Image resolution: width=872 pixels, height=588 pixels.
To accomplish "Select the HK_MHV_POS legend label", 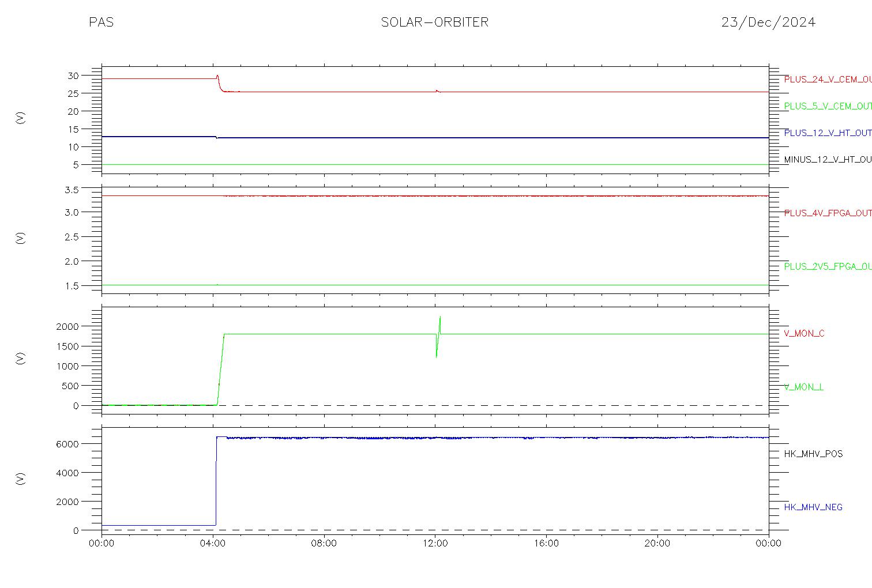I will [813, 454].
